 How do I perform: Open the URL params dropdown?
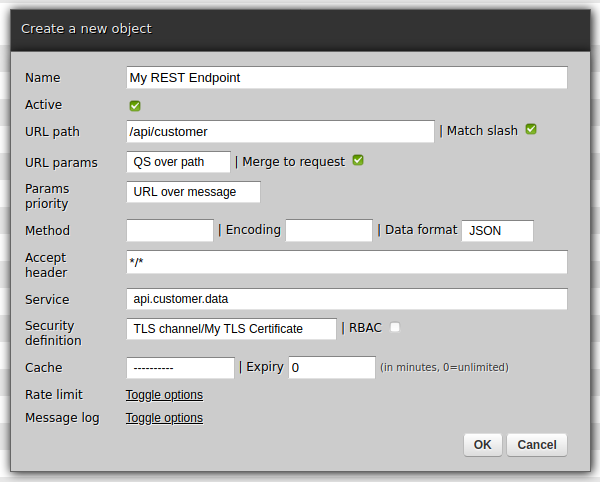point(178,161)
